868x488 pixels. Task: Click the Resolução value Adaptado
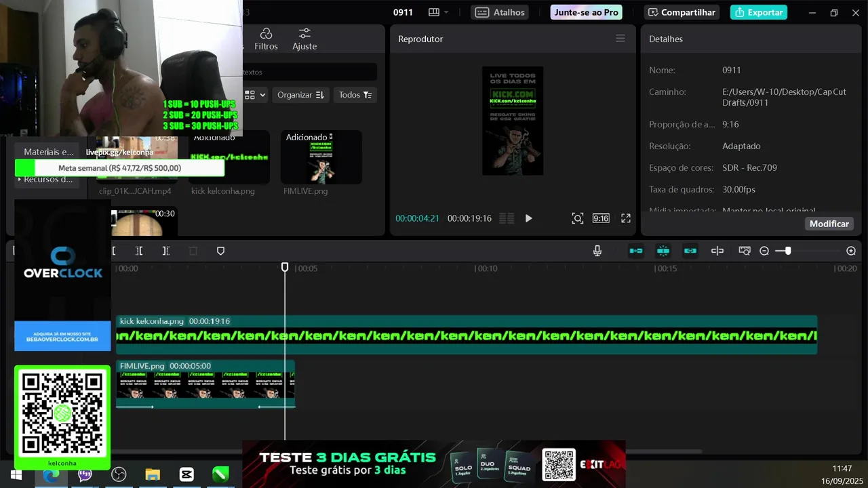point(741,146)
